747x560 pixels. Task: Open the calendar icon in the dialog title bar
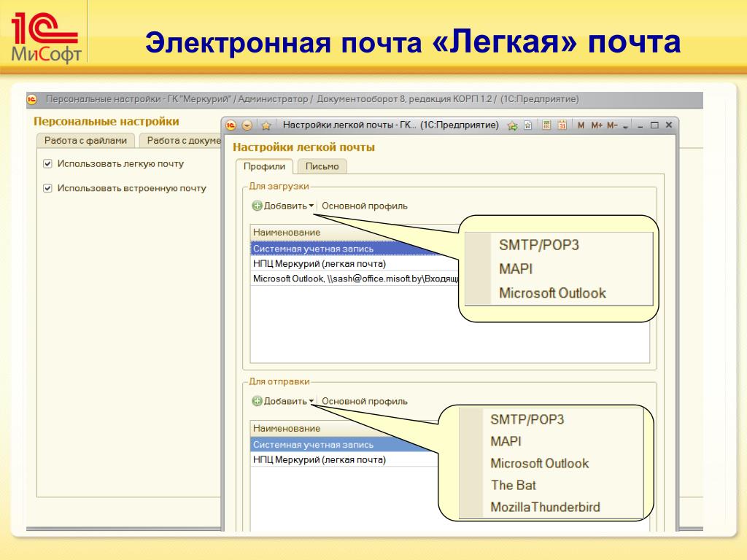click(x=562, y=125)
